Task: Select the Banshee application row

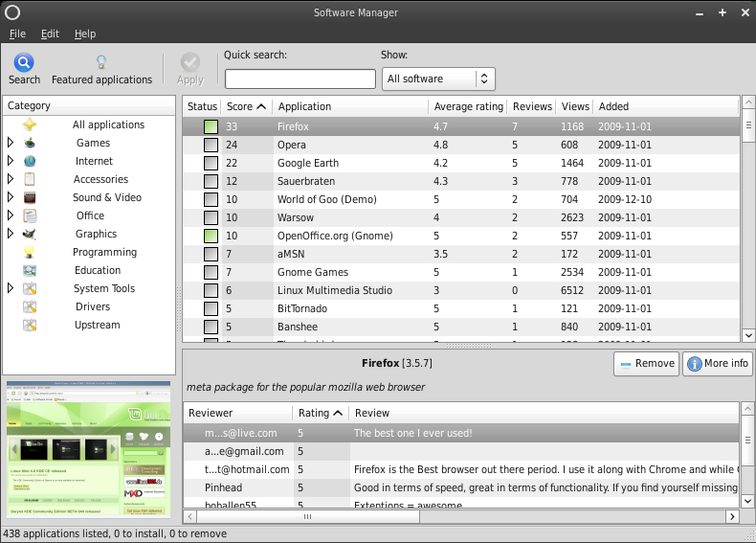Action: 461,327
